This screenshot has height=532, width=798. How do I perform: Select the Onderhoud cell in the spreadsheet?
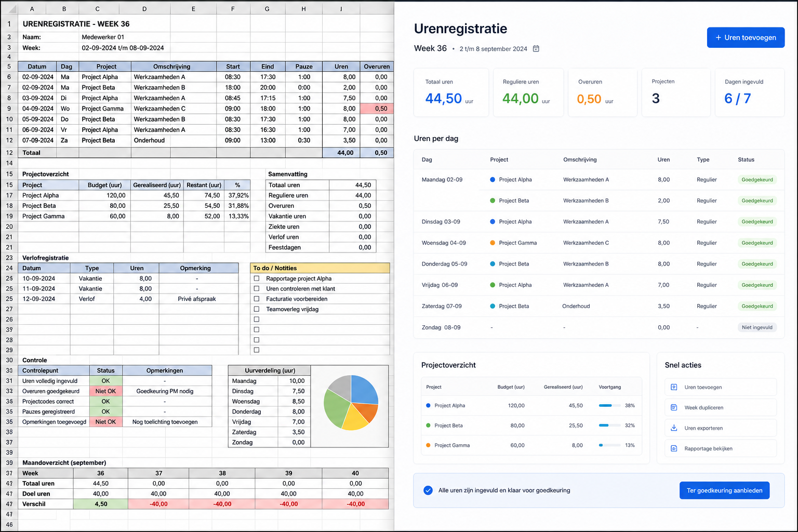point(173,140)
